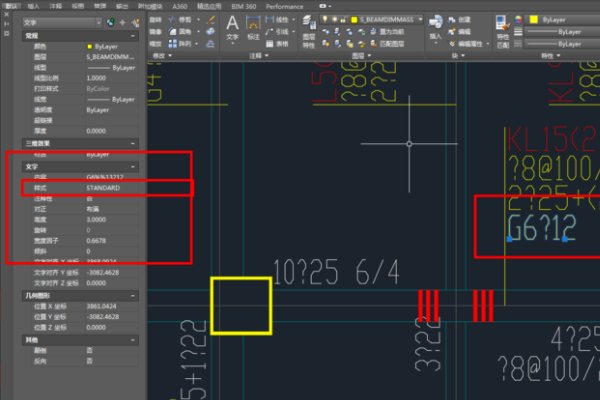Viewport: 600px width, 400px height.
Task: Click the 3861.0424 position X value
Action: click(x=101, y=307)
